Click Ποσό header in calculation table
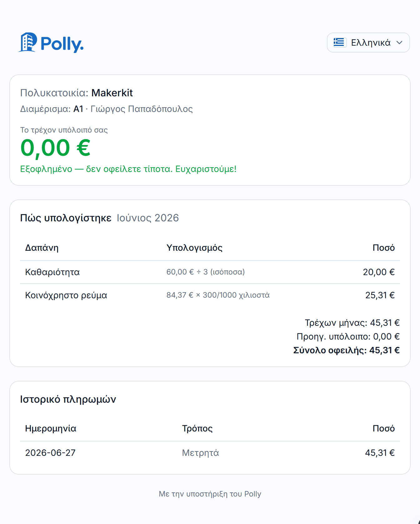The image size is (420, 524). tap(383, 248)
